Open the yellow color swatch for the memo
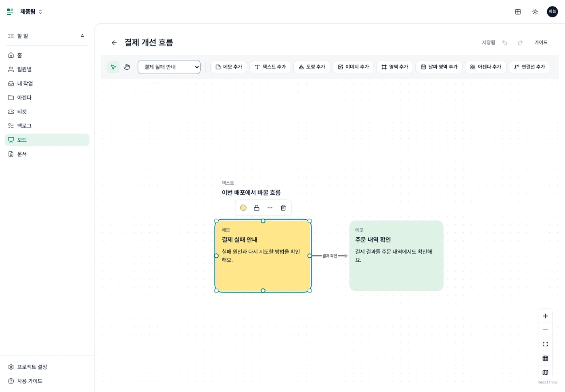 pos(243,208)
